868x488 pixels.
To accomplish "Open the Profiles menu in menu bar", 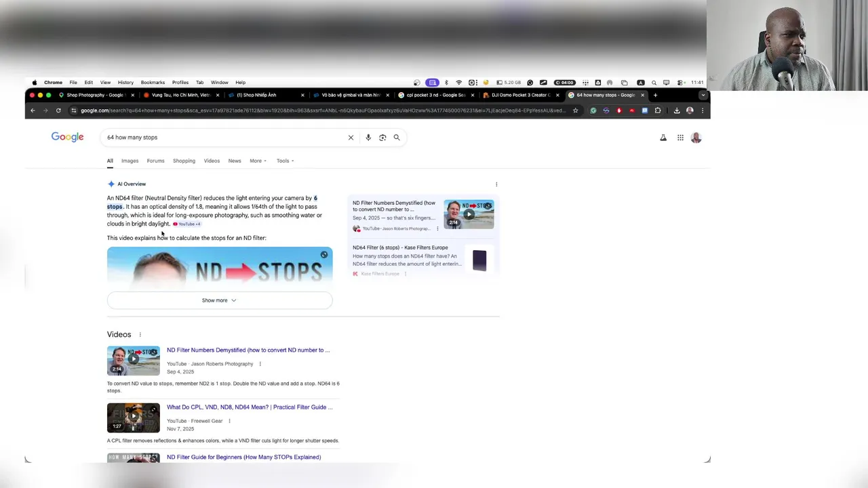I will [x=180, y=83].
